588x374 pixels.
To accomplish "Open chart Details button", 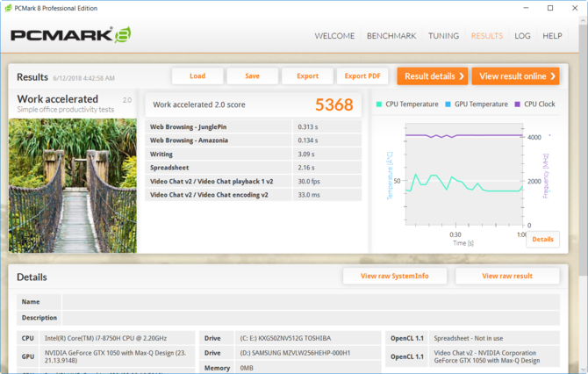I will coord(542,239).
